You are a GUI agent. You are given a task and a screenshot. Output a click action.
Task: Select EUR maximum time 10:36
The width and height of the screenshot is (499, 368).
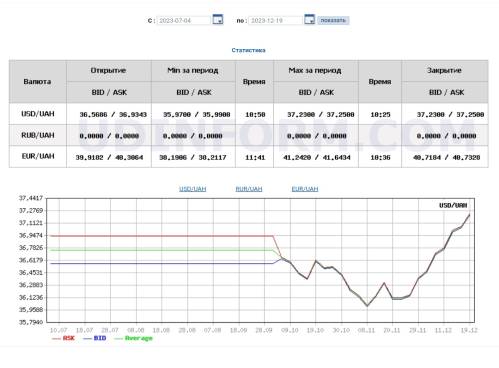coord(380,157)
